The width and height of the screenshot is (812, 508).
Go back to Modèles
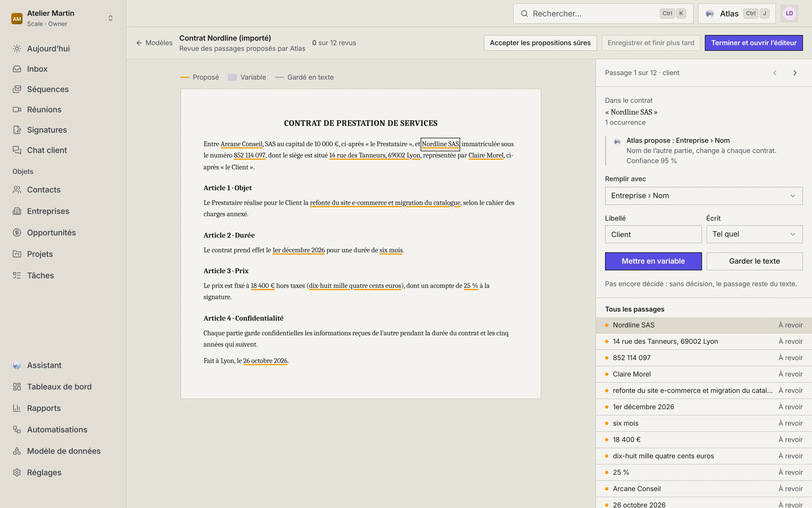click(x=154, y=43)
